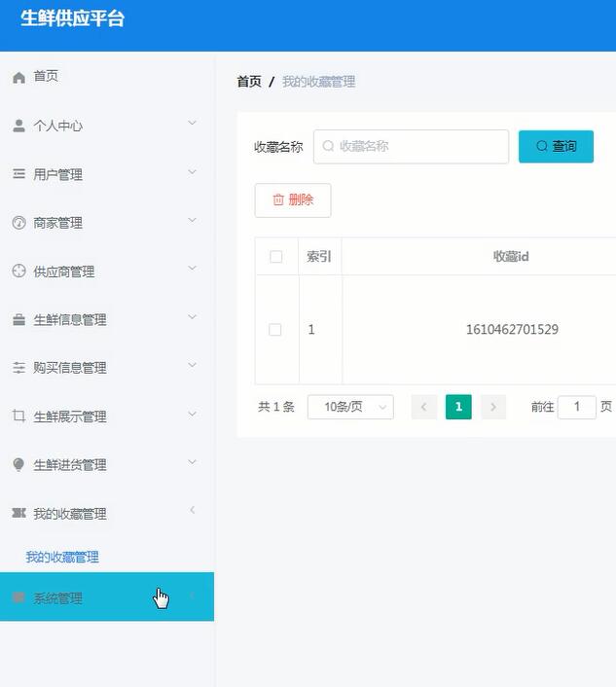Screen dimensions: 616x687
Task: Click the circle icon for 供应商管理
Action: 18,271
